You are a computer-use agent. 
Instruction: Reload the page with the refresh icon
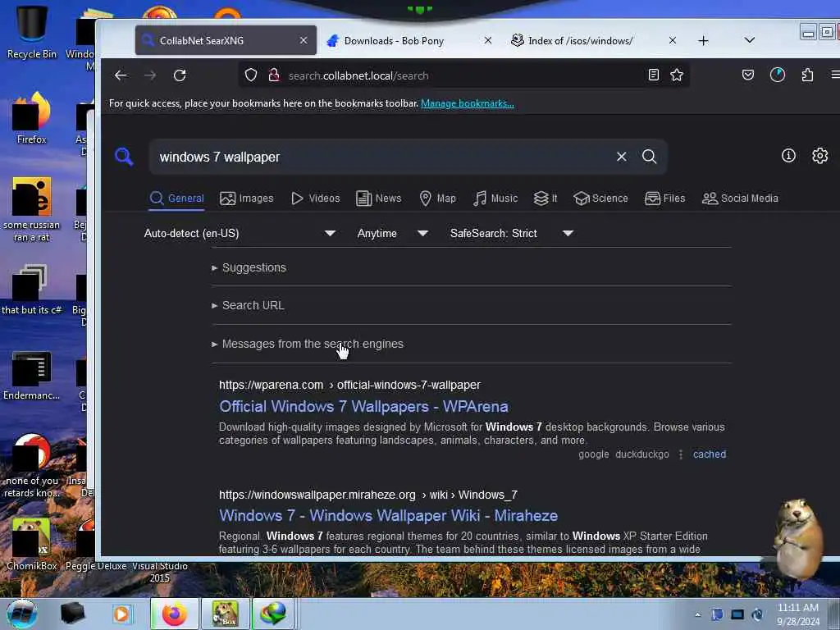click(x=180, y=75)
